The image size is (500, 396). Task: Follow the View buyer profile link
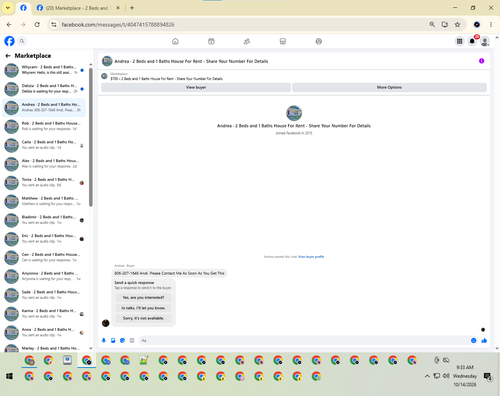(x=311, y=257)
